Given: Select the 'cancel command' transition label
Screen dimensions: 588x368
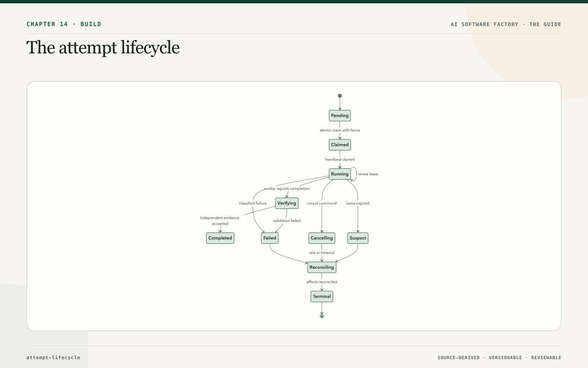Looking at the screenshot, I should (x=322, y=203).
